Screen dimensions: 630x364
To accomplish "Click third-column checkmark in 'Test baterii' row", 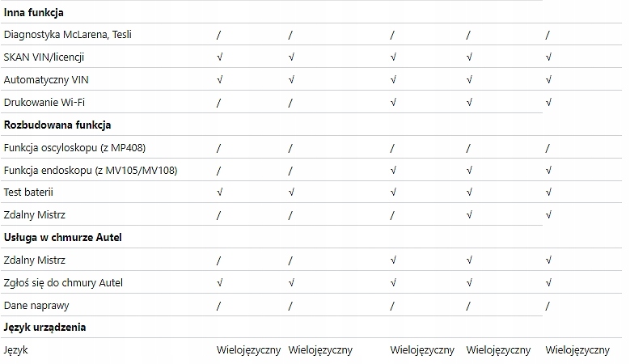I will coord(393,193).
